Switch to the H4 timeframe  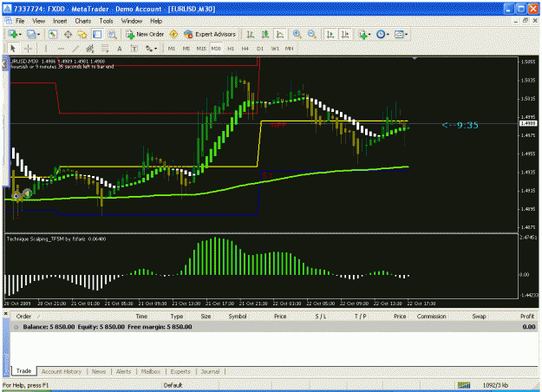(245, 49)
